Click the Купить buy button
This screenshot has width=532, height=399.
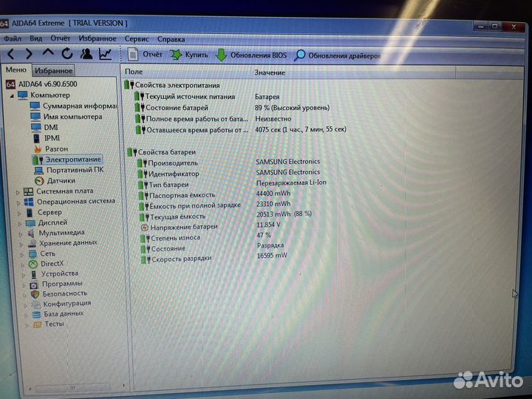189,55
